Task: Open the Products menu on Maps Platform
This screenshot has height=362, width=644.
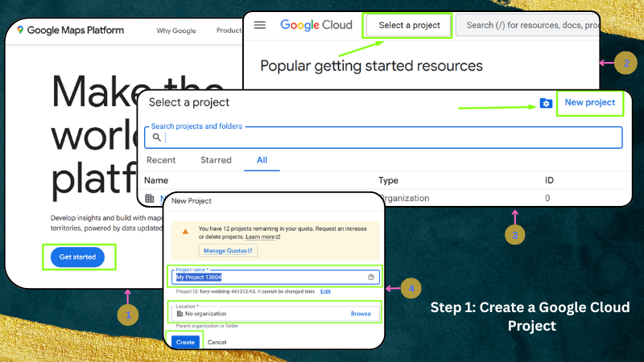Action: (229, 31)
